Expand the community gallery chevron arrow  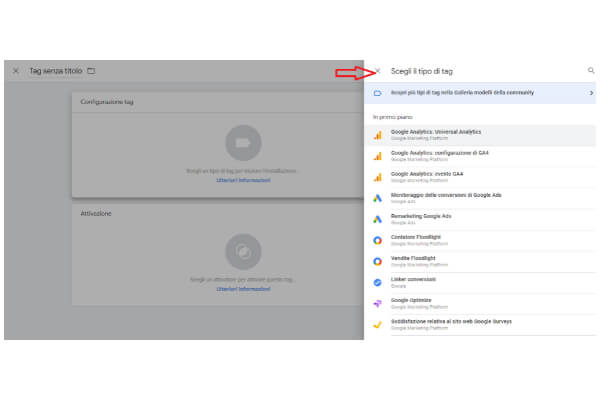pos(591,93)
